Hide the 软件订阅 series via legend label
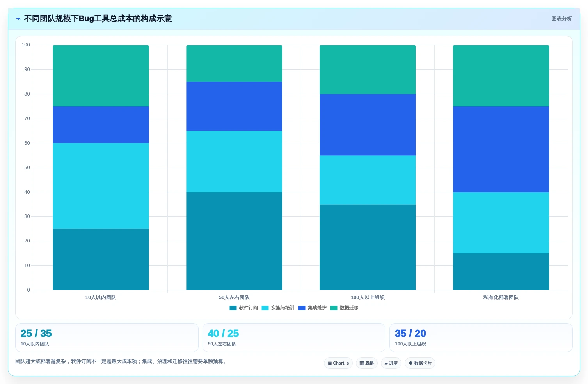588x384 pixels. point(248,308)
